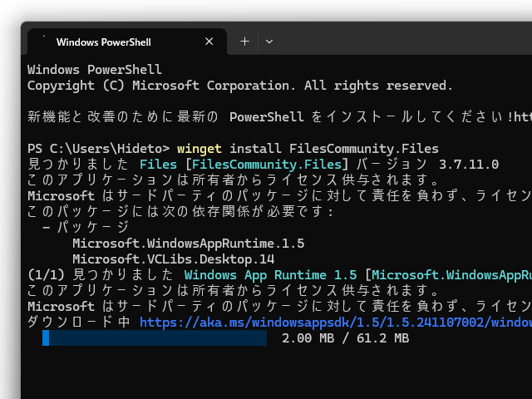Viewport: 532px width, 399px height.
Task: Click the version number 3.7.11.0
Action: point(469,165)
